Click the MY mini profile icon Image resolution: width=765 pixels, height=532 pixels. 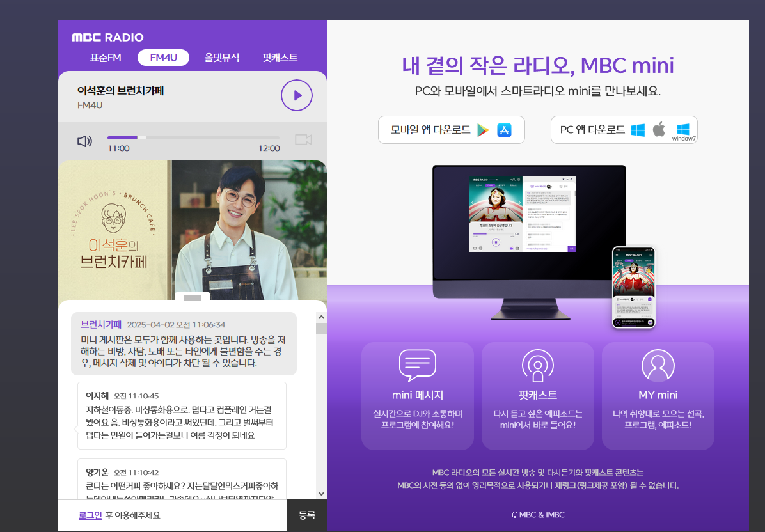pos(658,365)
